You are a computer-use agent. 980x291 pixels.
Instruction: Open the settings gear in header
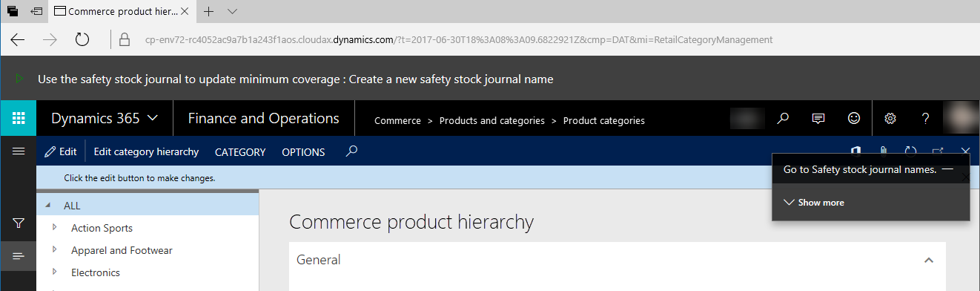(890, 118)
